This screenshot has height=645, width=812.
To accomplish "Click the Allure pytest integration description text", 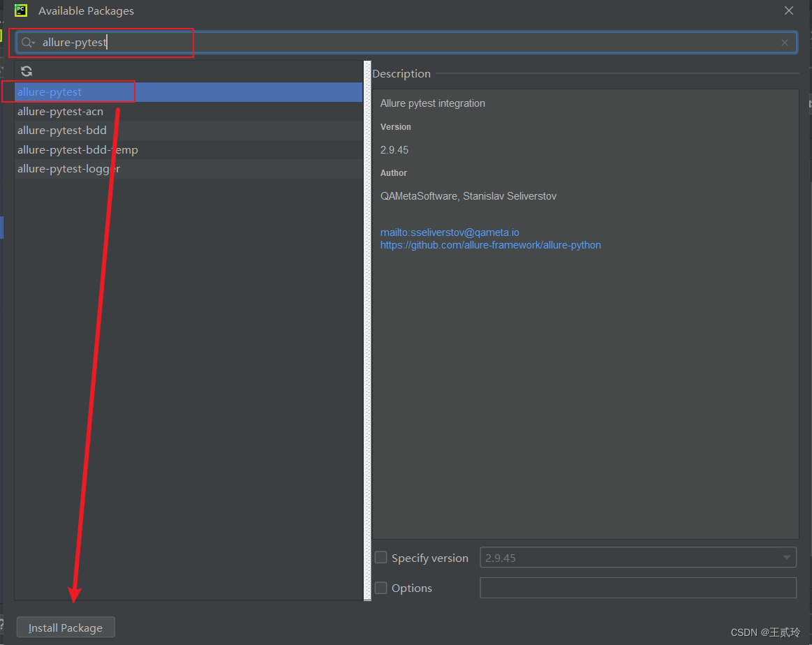I will tap(432, 103).
